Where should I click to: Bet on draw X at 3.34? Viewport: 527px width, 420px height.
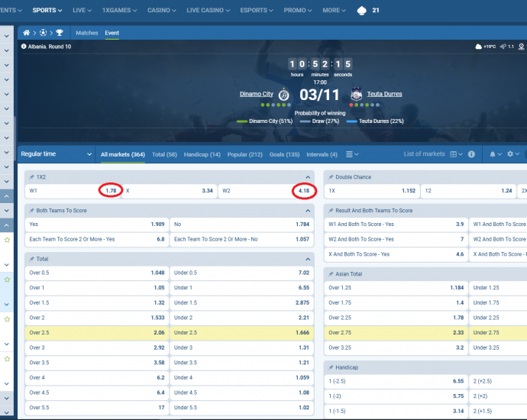point(170,191)
